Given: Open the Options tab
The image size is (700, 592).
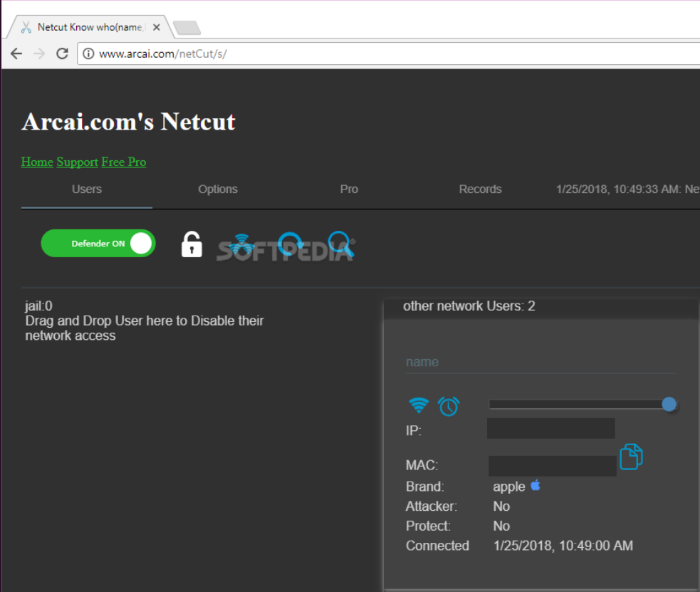Looking at the screenshot, I should point(217,189).
